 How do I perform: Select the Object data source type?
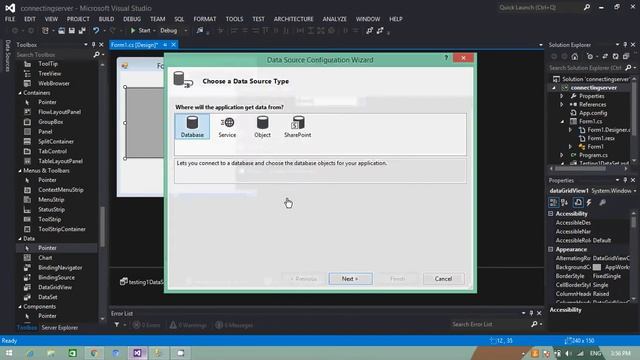[262, 127]
